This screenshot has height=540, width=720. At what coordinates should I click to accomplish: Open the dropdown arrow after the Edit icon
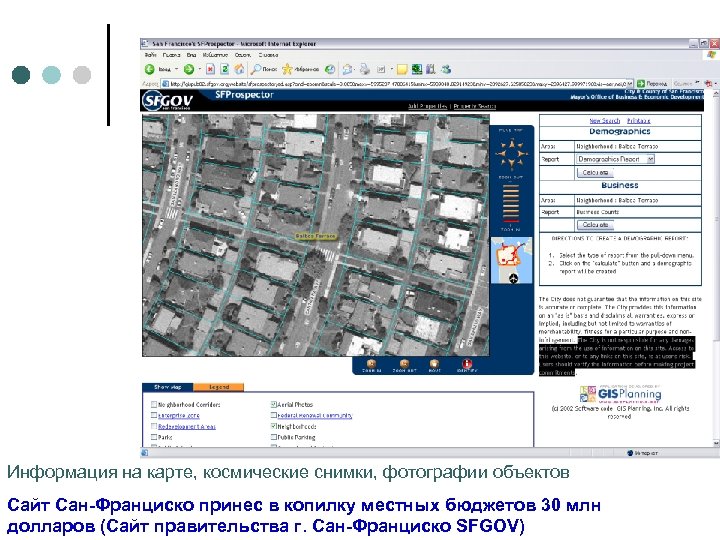pyautogui.click(x=392, y=69)
